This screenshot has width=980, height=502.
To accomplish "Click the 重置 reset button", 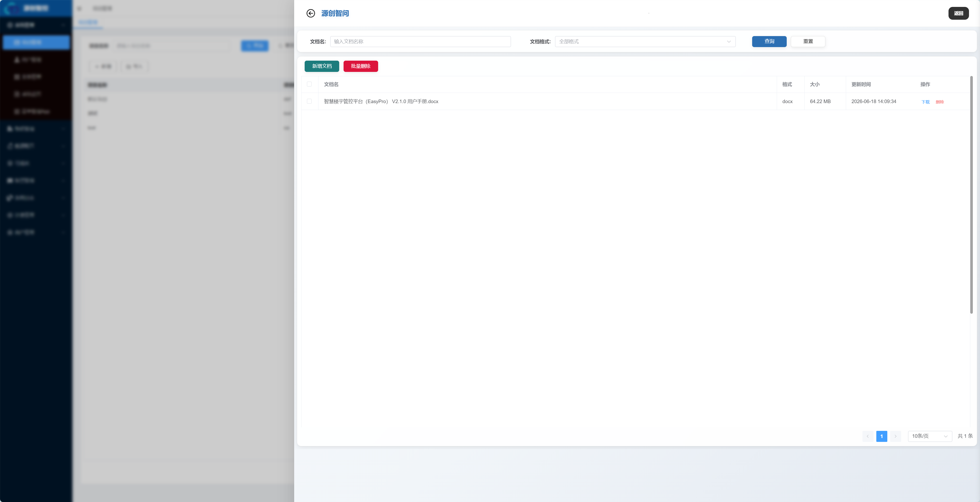I will point(808,41).
